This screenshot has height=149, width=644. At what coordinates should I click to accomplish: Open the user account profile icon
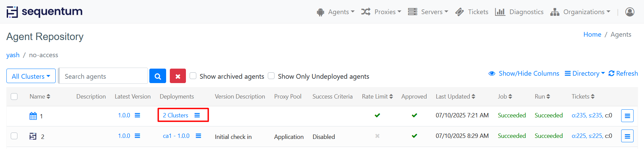coord(630,12)
